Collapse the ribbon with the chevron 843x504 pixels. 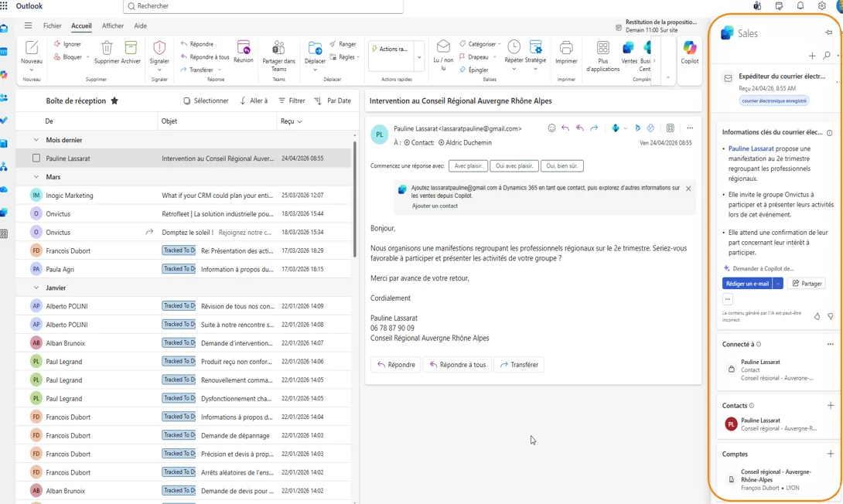pos(668,78)
